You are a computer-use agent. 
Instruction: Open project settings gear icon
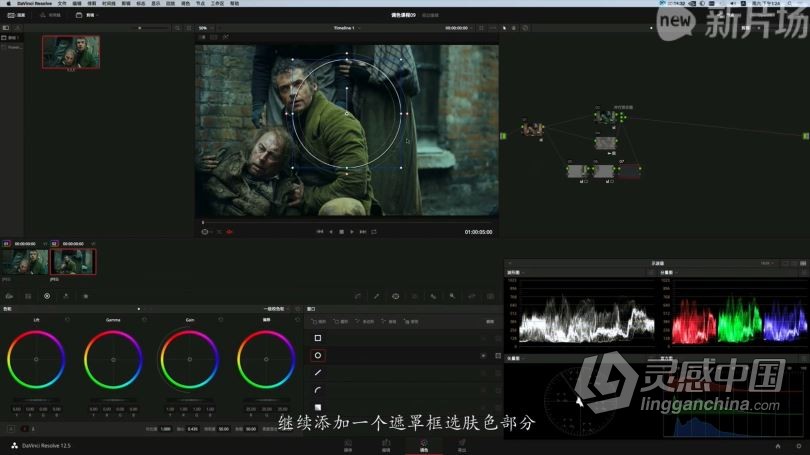coord(799,446)
